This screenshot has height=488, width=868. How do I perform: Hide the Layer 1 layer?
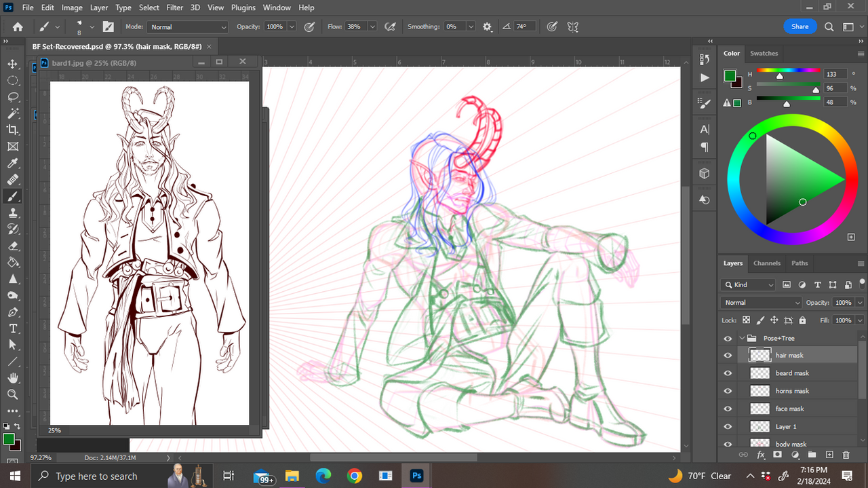(728, 426)
